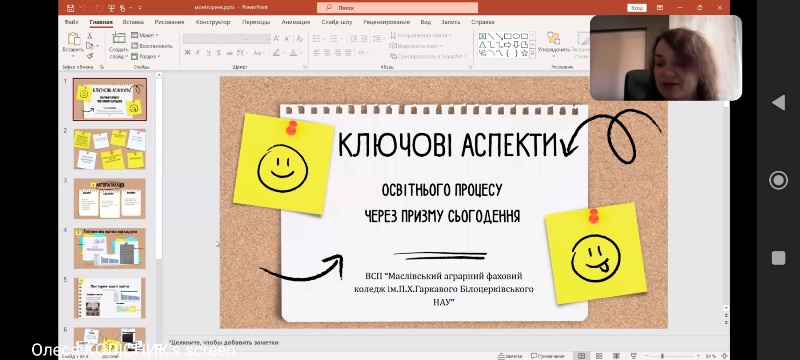The height and width of the screenshot is (360, 800).
Task: Toggle the Заметки notes pane
Action: point(509,356)
